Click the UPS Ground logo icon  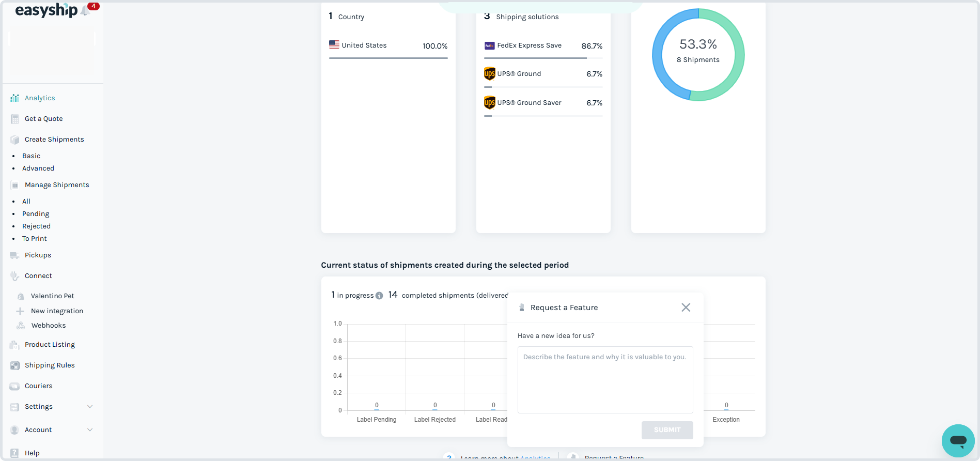click(489, 74)
